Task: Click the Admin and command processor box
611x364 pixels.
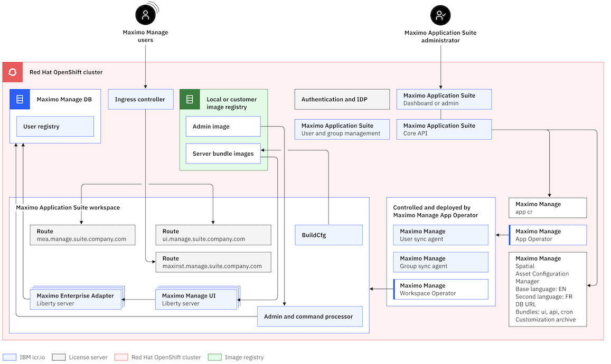Action: coord(310,317)
